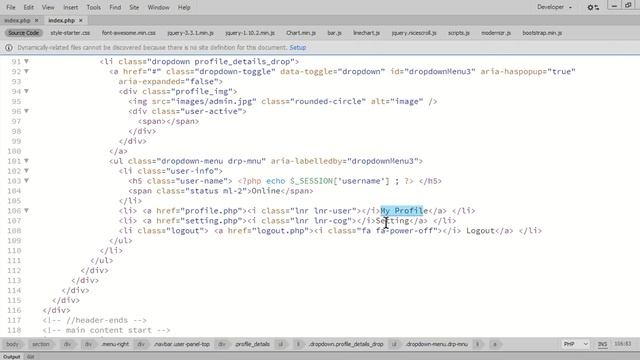The width and height of the screenshot is (640, 360).
Task: Open the Find menu
Action: (x=115, y=7)
